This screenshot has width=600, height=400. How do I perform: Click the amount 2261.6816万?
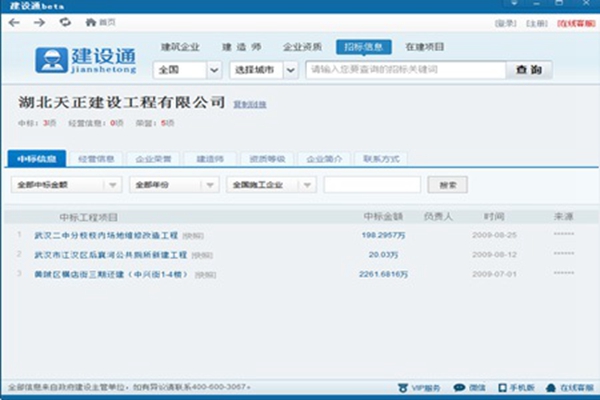383,274
